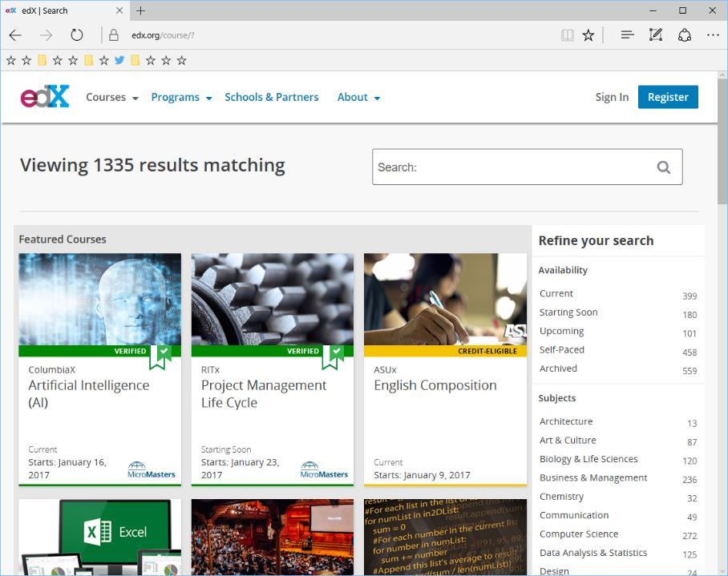Viewport: 728px width, 576px height.
Task: Expand the About dropdown menu
Action: [358, 98]
